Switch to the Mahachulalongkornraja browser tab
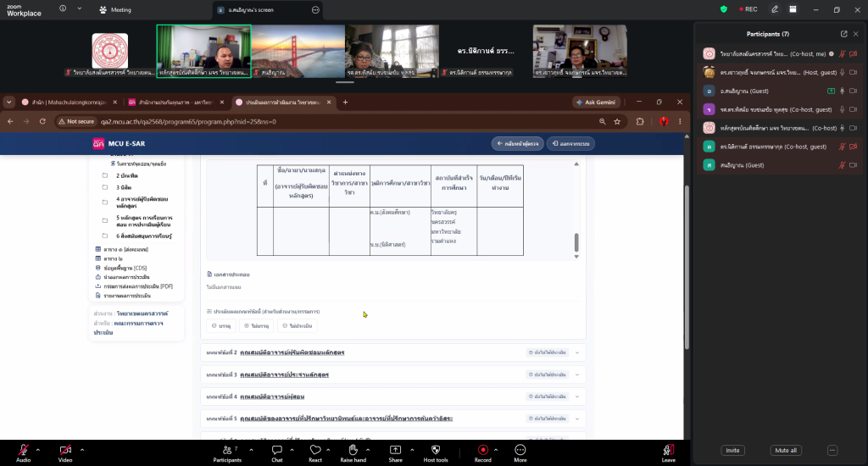The image size is (868, 466). point(70,103)
